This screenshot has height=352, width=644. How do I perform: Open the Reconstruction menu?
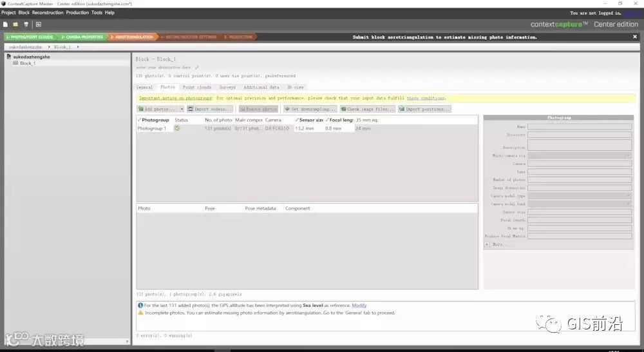(48, 13)
